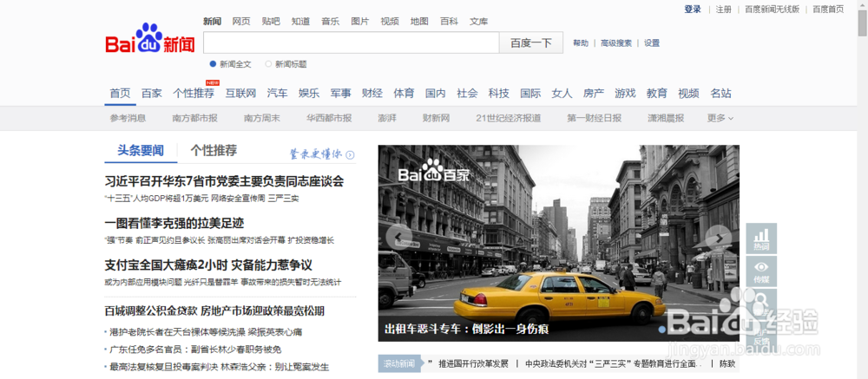Open headline 支付宝全国大瘫痪2小时 灾备能力惹争议
The height and width of the screenshot is (379, 868).
tap(208, 265)
